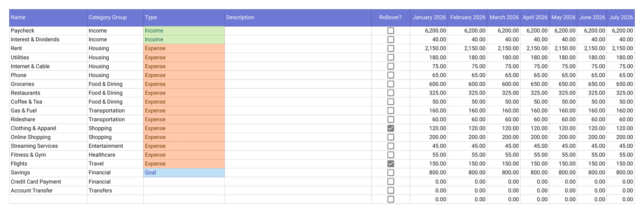Select the Rollover? column header
This screenshot has height=213, width=644.
pos(390,18)
